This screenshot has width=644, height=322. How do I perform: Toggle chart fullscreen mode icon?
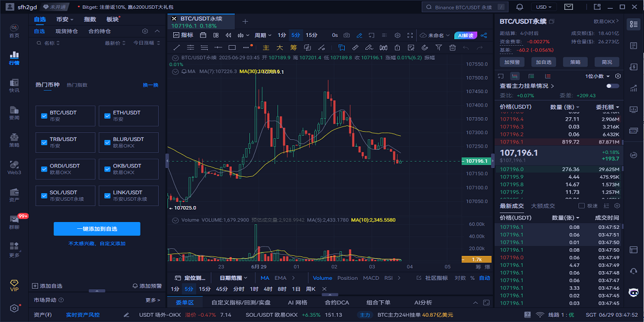411,35
